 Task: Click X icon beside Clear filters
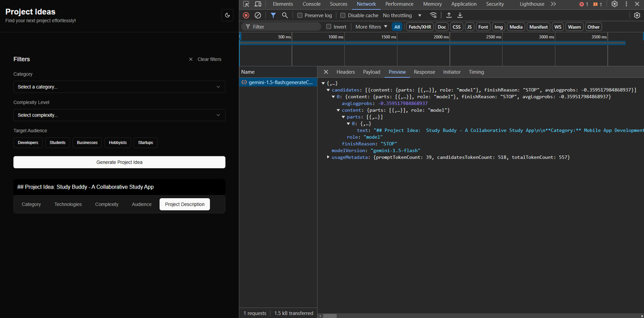coord(191,59)
